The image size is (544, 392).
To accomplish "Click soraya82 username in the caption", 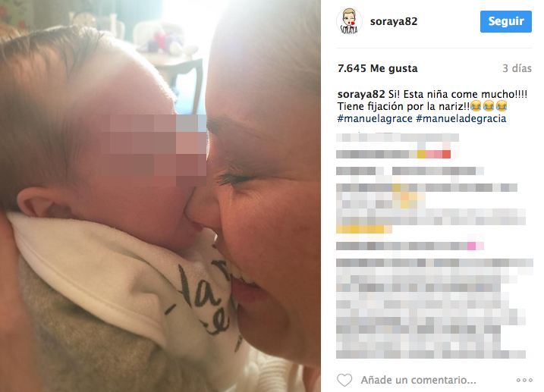I will pos(361,94).
